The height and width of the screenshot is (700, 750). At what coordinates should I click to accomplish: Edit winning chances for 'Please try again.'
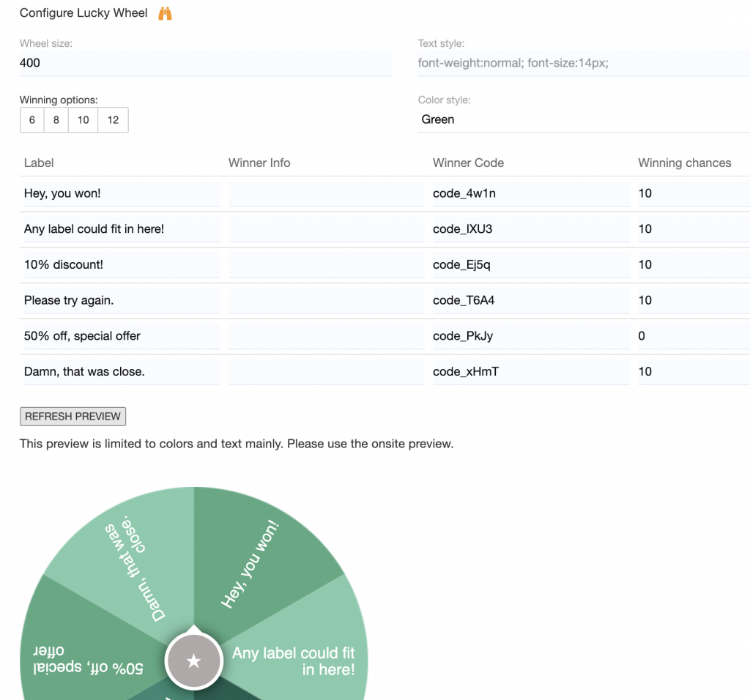(x=694, y=300)
